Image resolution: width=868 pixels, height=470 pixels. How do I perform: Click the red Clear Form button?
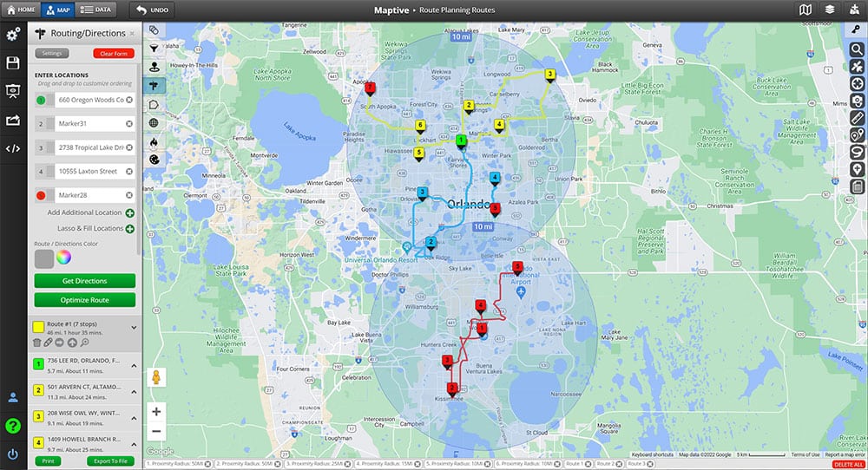coord(114,53)
